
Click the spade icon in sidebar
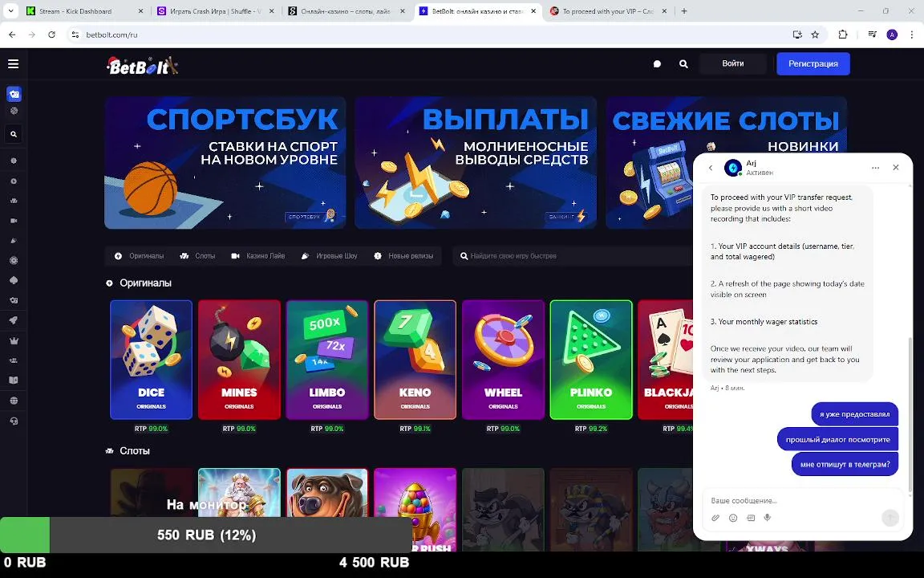pyautogui.click(x=14, y=280)
